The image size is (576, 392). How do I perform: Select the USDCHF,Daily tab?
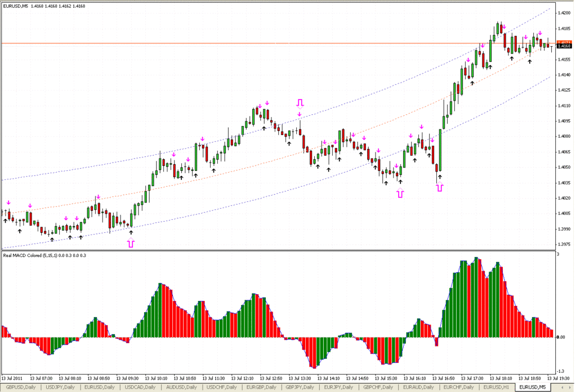tap(221, 388)
